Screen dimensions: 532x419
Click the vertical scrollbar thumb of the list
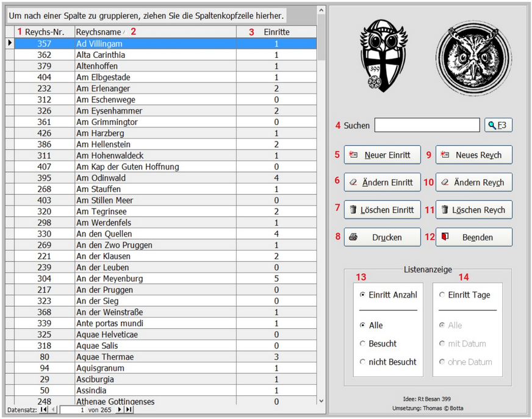tap(322, 37)
